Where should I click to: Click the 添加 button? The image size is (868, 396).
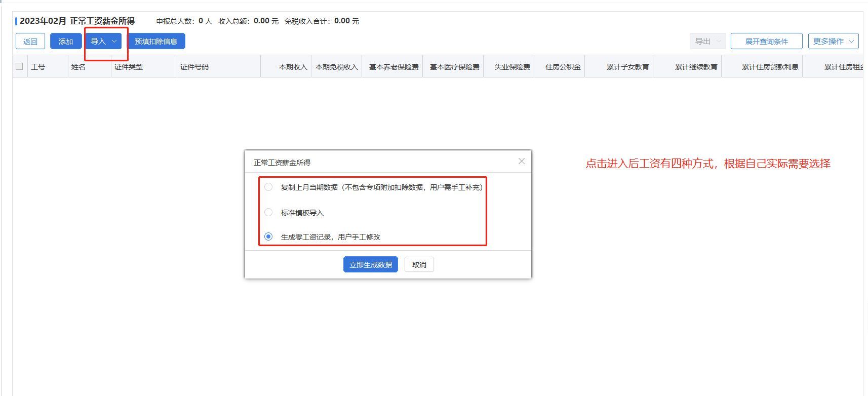[x=66, y=41]
